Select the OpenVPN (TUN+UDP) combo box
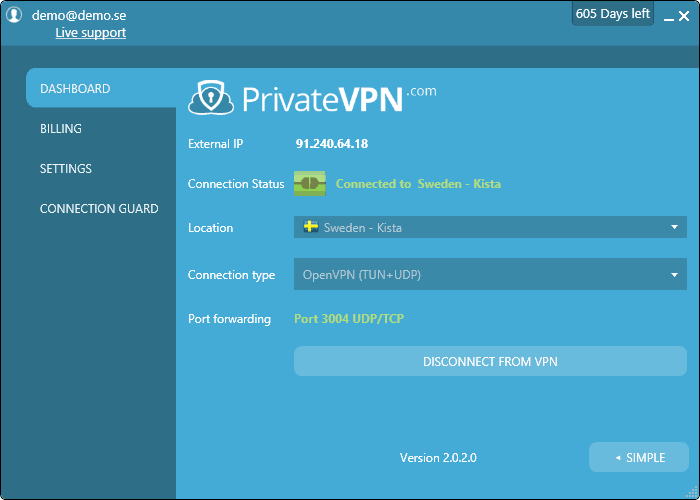700x500 pixels. click(480, 275)
